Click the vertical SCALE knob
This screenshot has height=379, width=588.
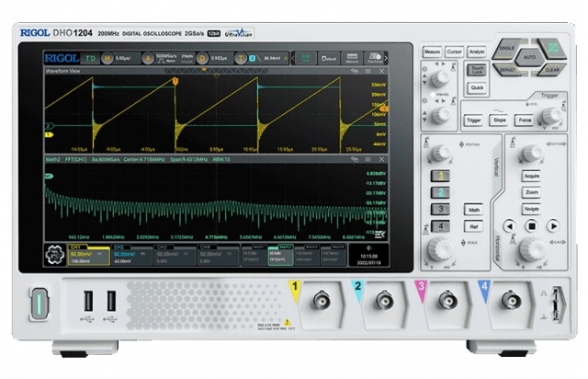point(439,248)
